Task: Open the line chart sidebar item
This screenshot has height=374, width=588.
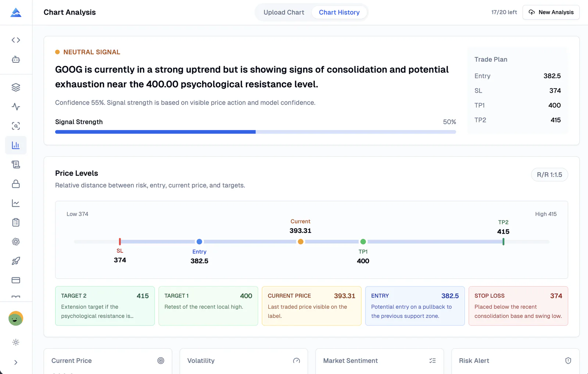Action: pyautogui.click(x=16, y=203)
